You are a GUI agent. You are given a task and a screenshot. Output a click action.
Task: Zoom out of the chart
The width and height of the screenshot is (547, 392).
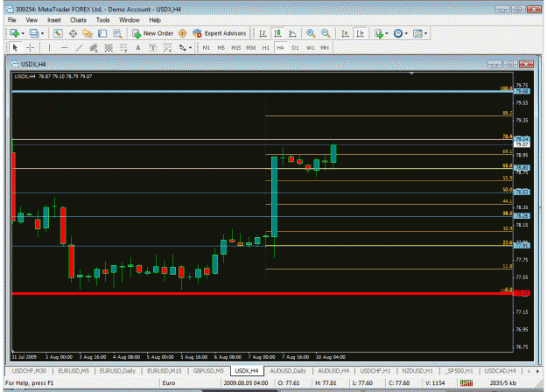click(x=326, y=33)
